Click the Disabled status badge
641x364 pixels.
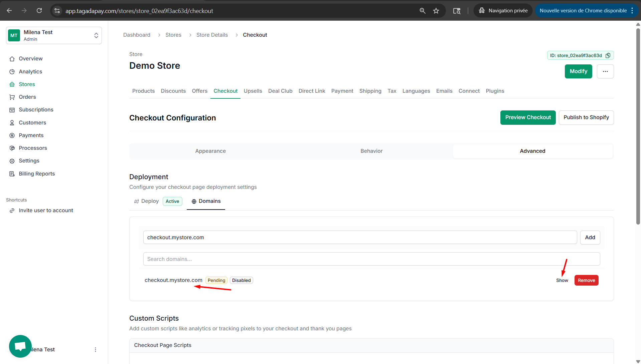click(241, 281)
